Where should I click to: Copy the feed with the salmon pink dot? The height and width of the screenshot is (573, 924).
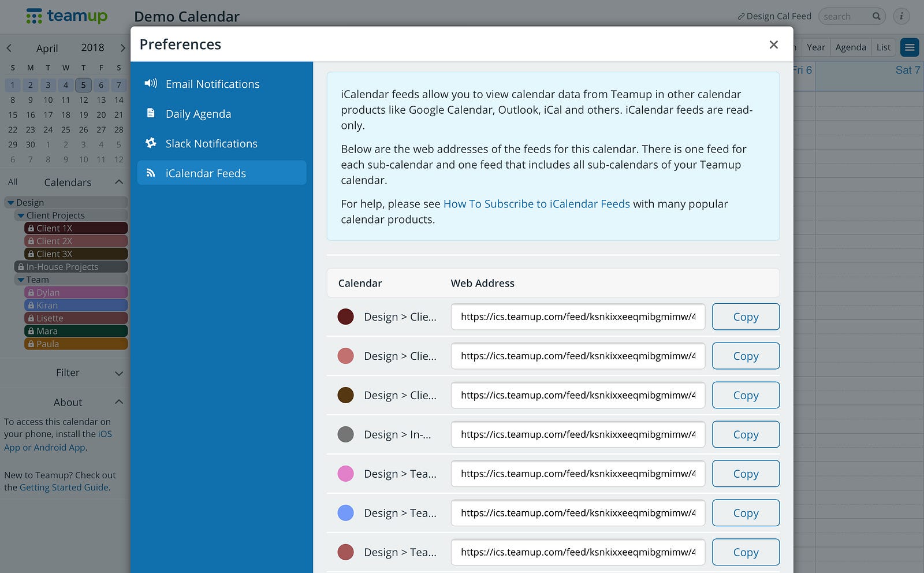746,356
